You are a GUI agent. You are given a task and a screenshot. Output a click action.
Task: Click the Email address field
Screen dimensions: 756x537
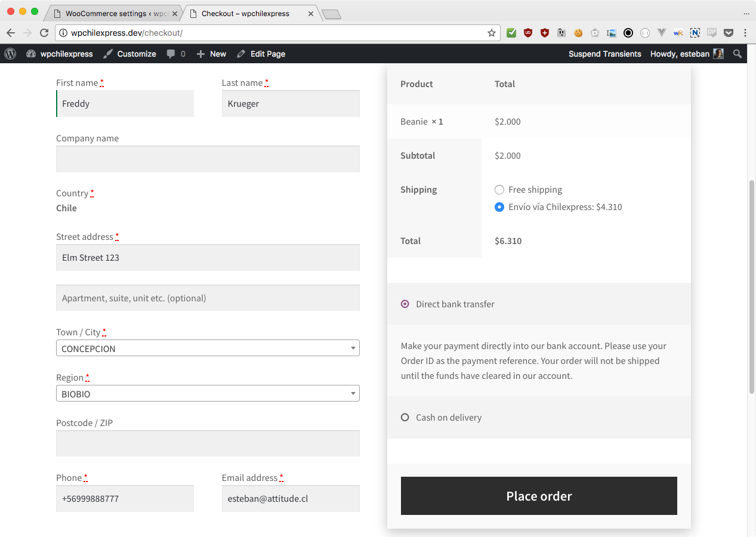click(291, 498)
